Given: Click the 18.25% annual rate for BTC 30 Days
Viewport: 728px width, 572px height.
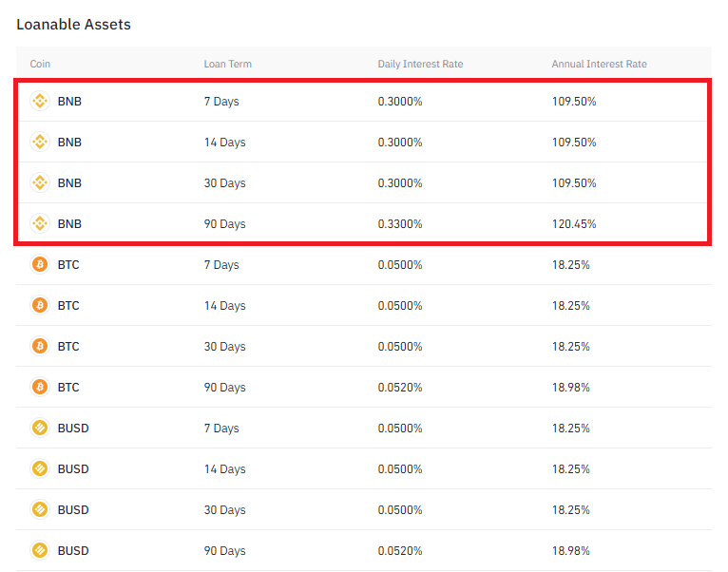Looking at the screenshot, I should click(570, 347).
